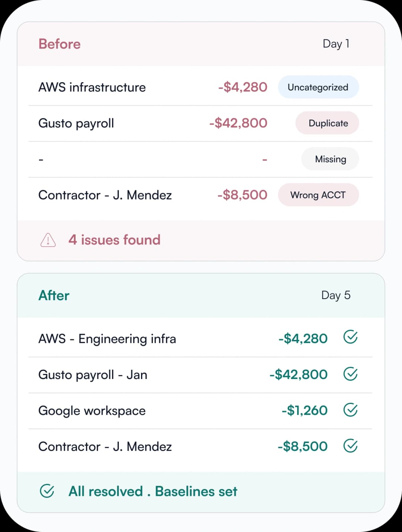Open the After panel header
Screen dimensions: 402x532
point(201,295)
